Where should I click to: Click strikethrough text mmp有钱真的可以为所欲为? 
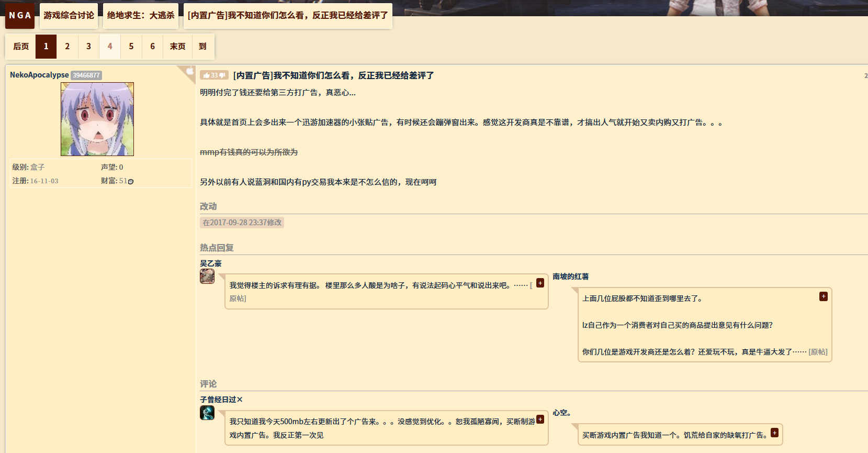coord(249,152)
